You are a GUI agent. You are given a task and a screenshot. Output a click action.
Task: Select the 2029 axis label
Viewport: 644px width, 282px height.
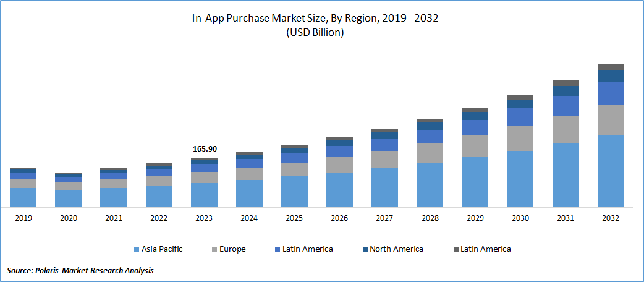point(475,218)
